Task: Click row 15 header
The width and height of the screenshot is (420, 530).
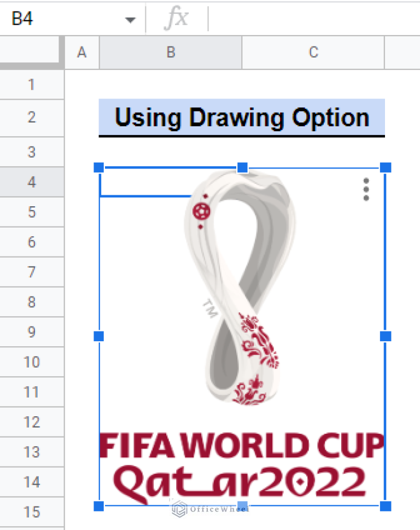Action: click(31, 512)
